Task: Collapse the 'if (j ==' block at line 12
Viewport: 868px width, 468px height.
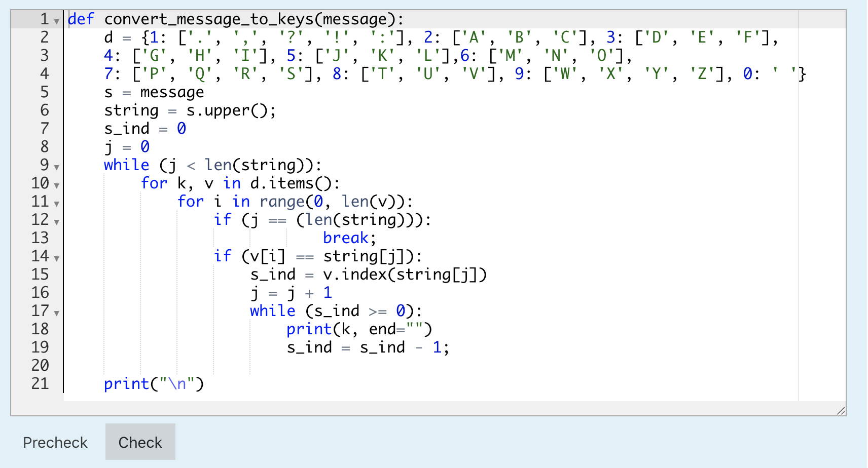Action: 56,222
